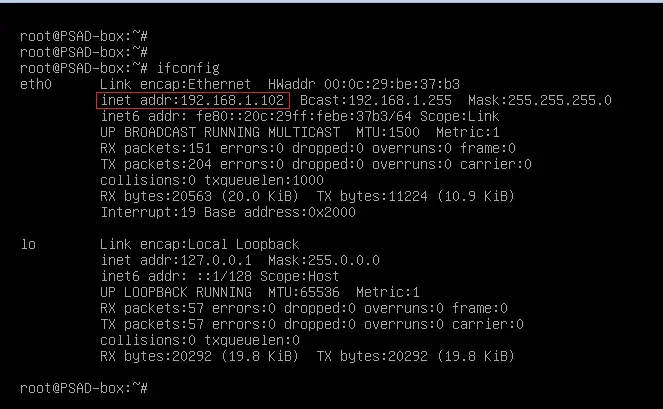
Task: Click the Mask:255.255.255.0 text
Action: click(x=540, y=100)
